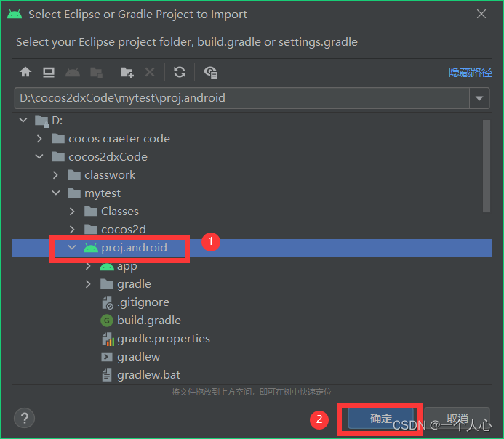This screenshot has height=439, width=504.
Task: Expand the Classes folder
Action: click(72, 212)
